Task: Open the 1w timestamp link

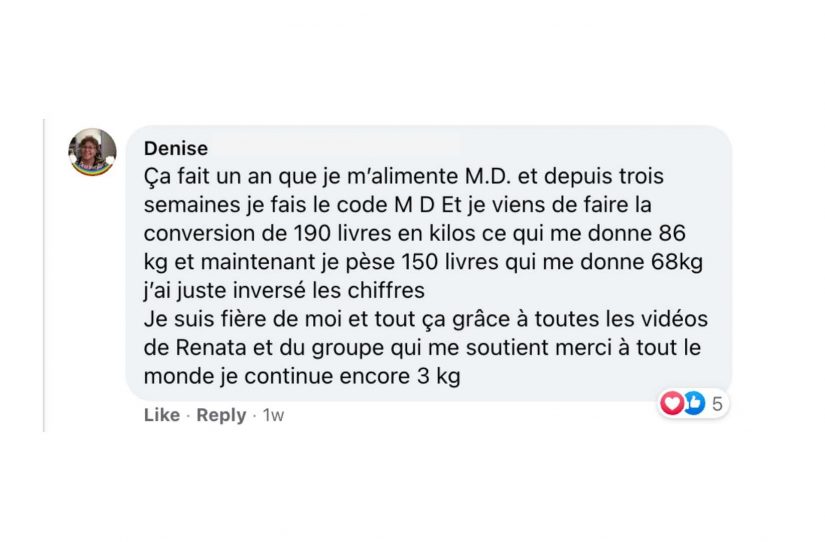Action: (273, 415)
